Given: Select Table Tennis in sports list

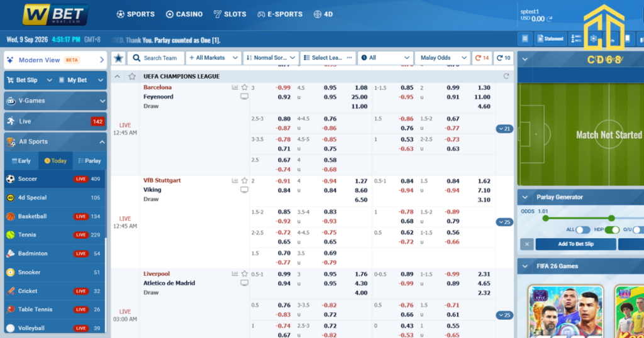Looking at the screenshot, I should (55, 310).
